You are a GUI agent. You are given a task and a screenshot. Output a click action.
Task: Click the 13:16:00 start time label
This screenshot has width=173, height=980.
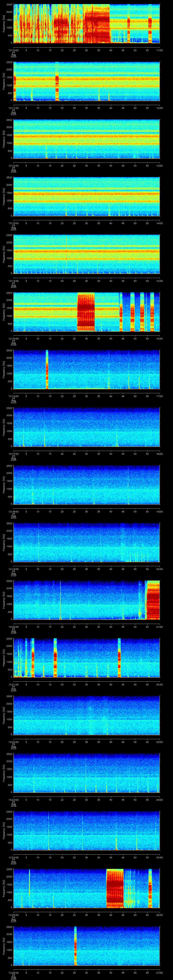coord(13,396)
